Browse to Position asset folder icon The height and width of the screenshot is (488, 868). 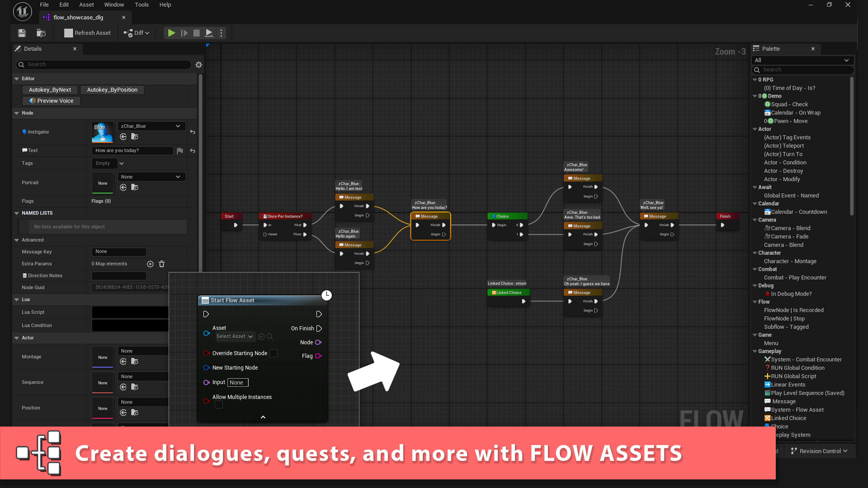pos(135,413)
